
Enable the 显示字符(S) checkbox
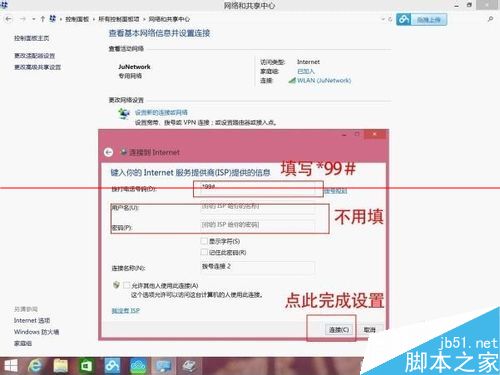(x=204, y=241)
